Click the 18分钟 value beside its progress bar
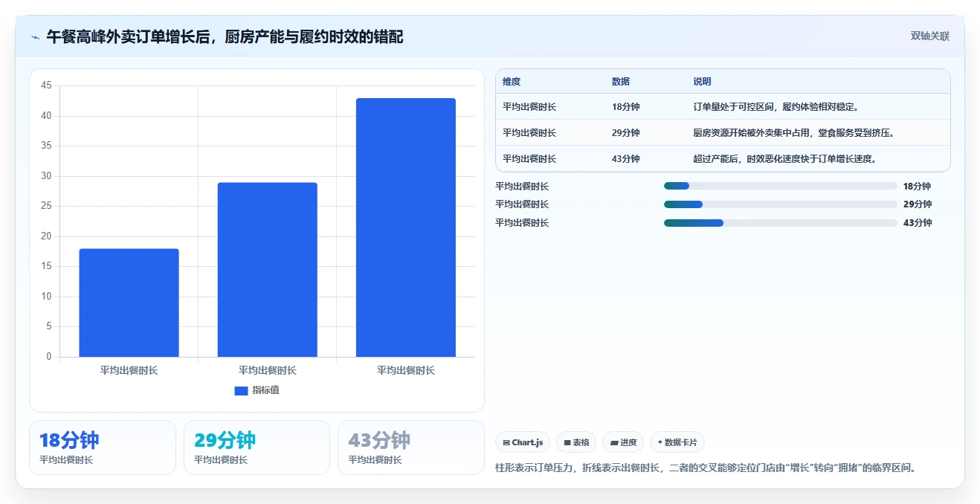980x504 pixels. click(x=917, y=187)
